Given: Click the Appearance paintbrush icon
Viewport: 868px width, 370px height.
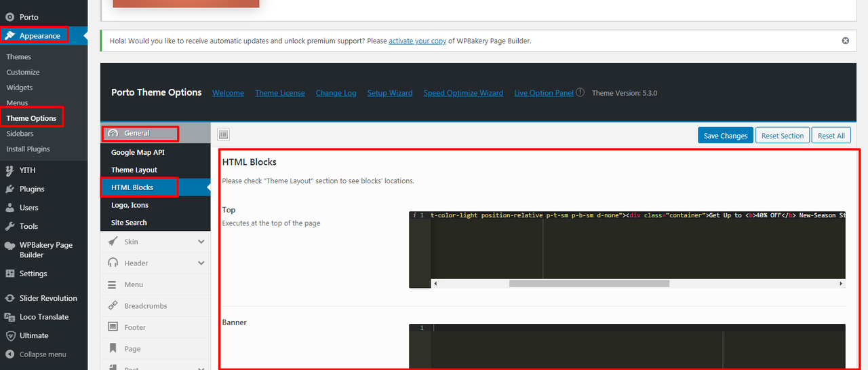Looking at the screenshot, I should [10, 35].
